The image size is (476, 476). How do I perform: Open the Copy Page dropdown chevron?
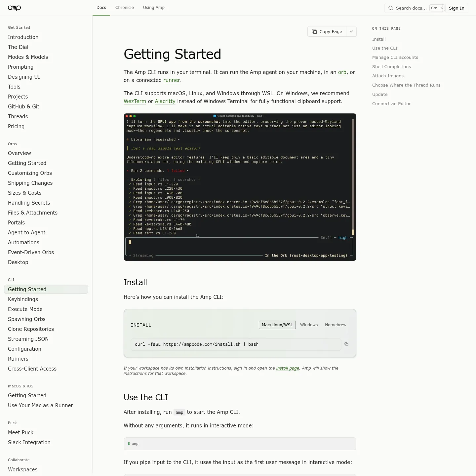(351, 31)
